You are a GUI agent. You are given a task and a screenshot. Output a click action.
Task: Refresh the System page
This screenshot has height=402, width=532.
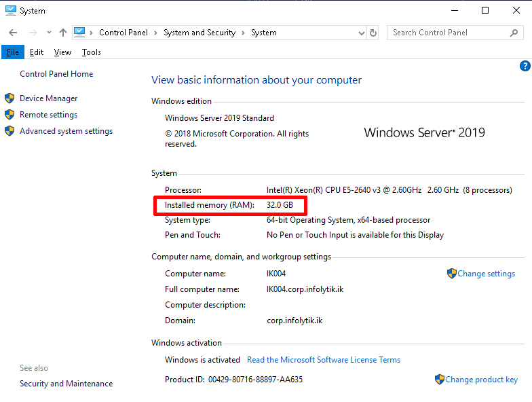click(373, 33)
